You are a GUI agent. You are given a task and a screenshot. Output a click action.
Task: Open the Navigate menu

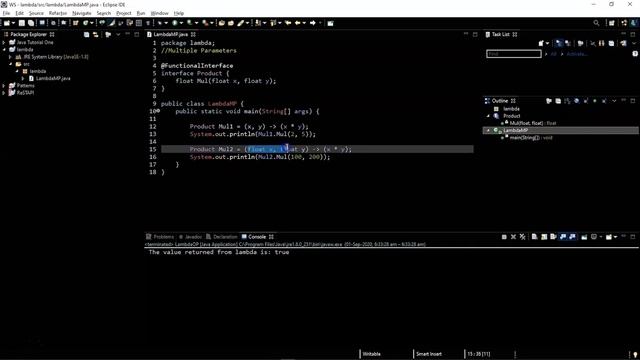tap(82, 13)
